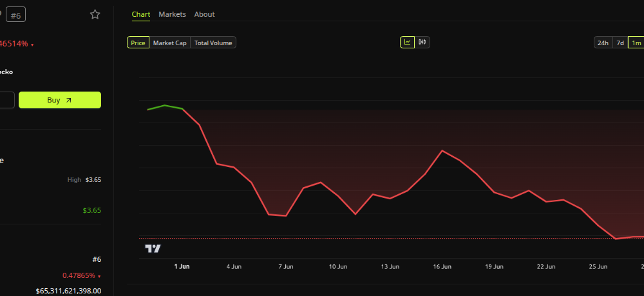Click the 19 Jun axis label
This screenshot has width=644, height=296.
(x=494, y=266)
